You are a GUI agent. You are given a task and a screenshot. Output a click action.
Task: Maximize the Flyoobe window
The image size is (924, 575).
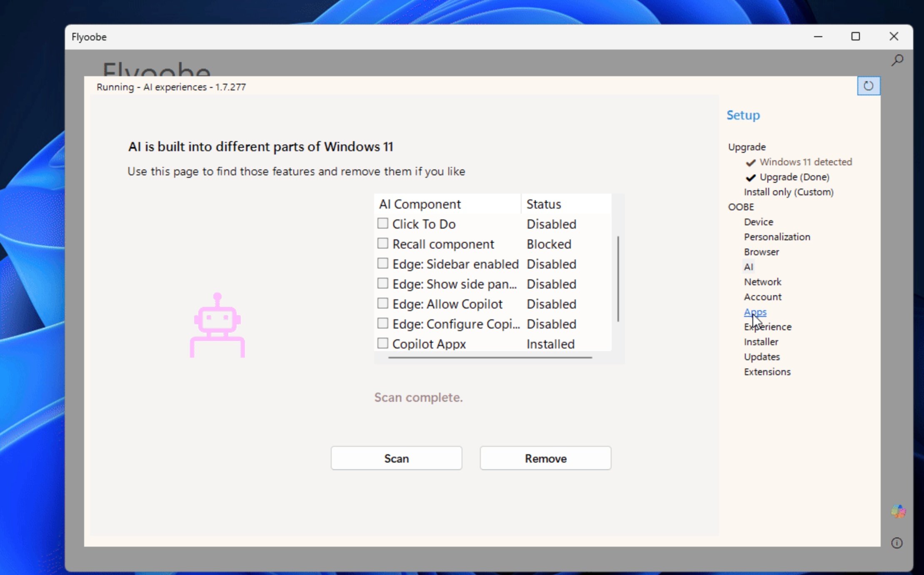coord(855,37)
